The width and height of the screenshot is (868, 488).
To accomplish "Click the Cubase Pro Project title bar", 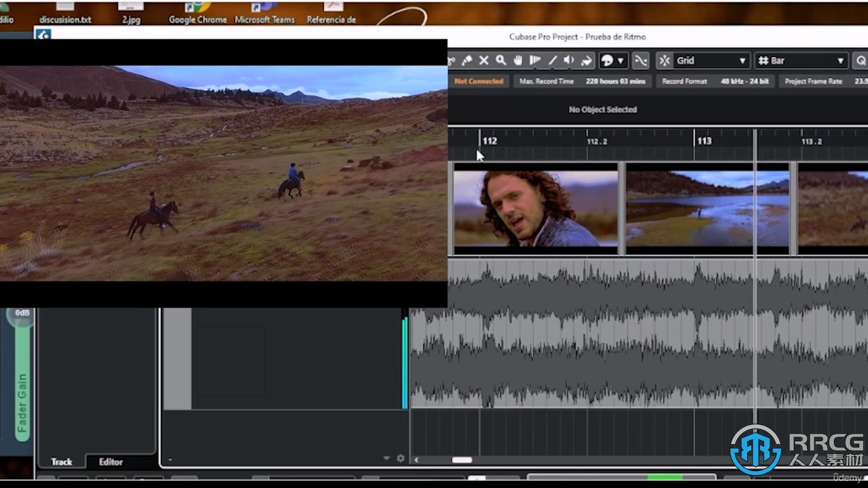I will point(577,37).
